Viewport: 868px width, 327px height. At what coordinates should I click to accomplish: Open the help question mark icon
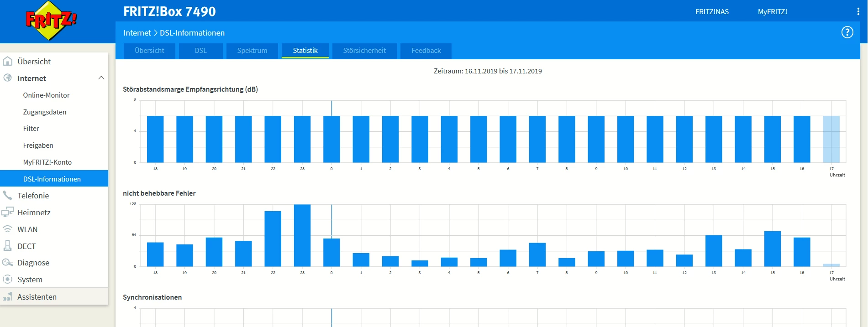pyautogui.click(x=847, y=32)
